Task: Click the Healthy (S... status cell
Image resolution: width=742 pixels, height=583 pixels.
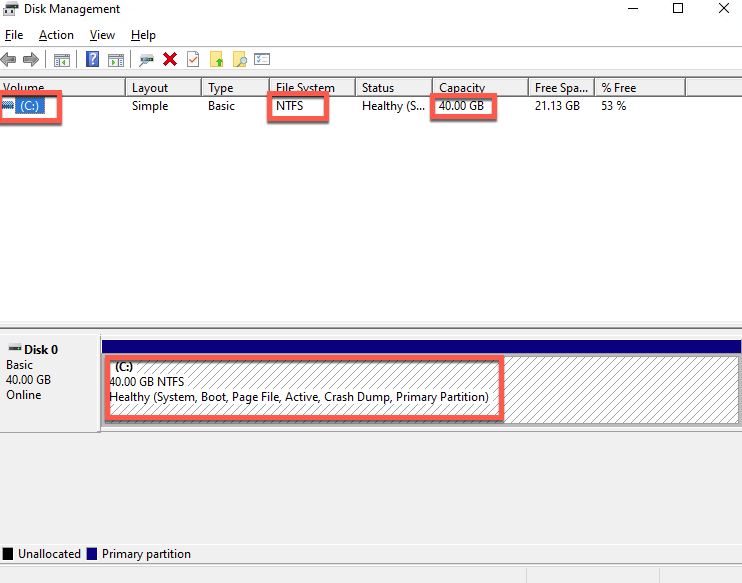Action: point(393,106)
